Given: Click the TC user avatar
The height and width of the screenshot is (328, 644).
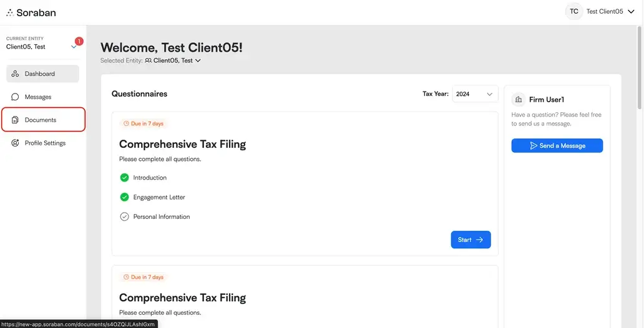Looking at the screenshot, I should pos(573,11).
